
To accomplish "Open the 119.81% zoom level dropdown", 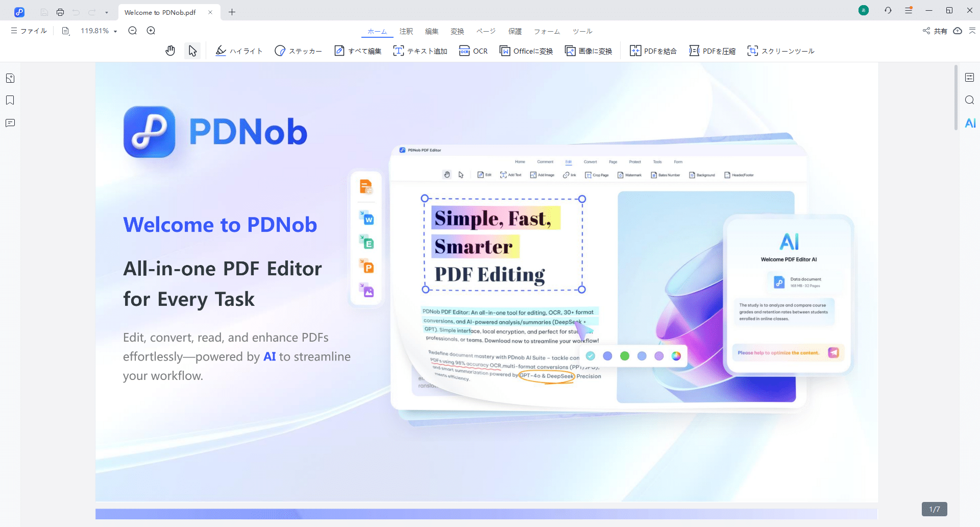I will (99, 31).
